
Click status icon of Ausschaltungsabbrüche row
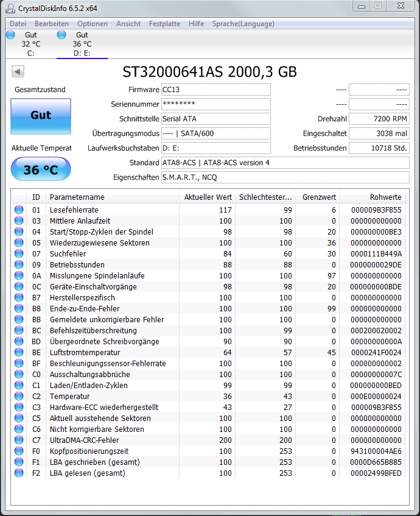coord(19,374)
